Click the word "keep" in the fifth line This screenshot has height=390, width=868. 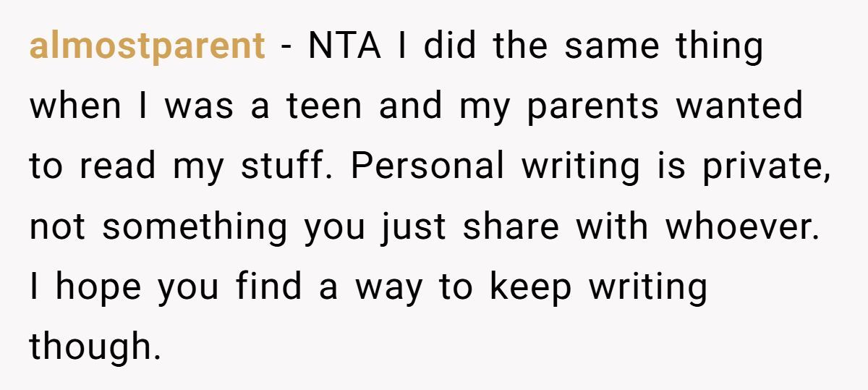529,287
